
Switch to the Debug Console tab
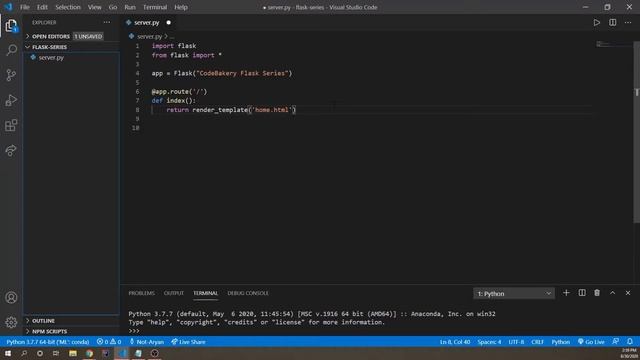click(x=248, y=293)
